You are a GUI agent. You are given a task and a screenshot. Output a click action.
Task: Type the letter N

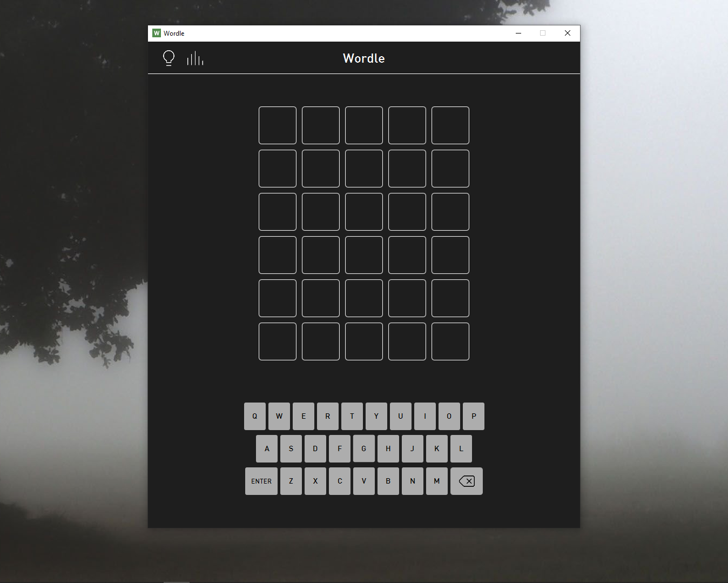413,481
